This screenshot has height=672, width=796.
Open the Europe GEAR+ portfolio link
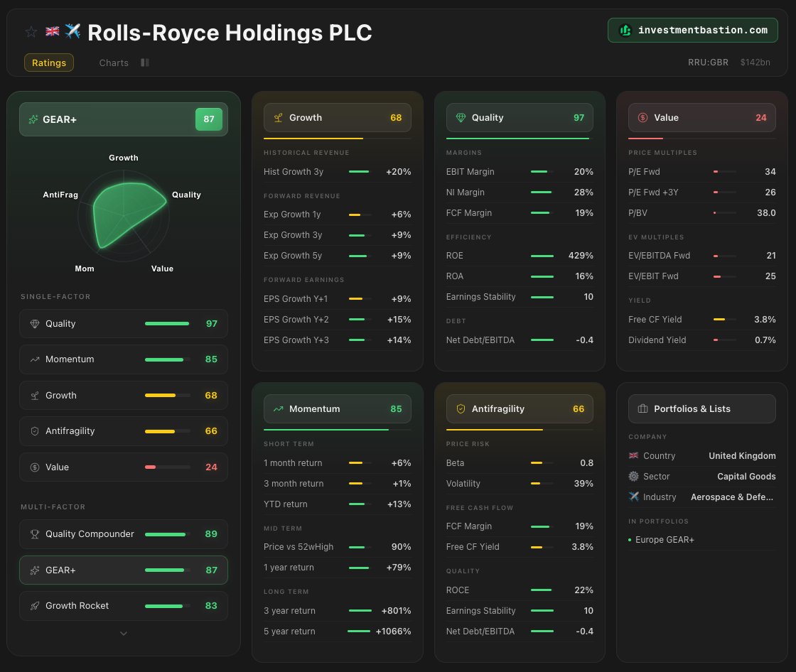click(665, 540)
